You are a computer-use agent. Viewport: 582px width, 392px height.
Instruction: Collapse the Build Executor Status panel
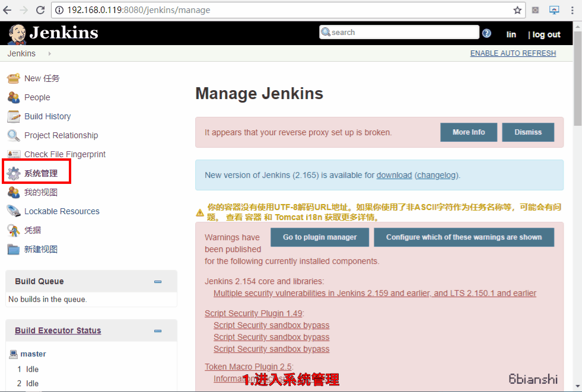158,331
